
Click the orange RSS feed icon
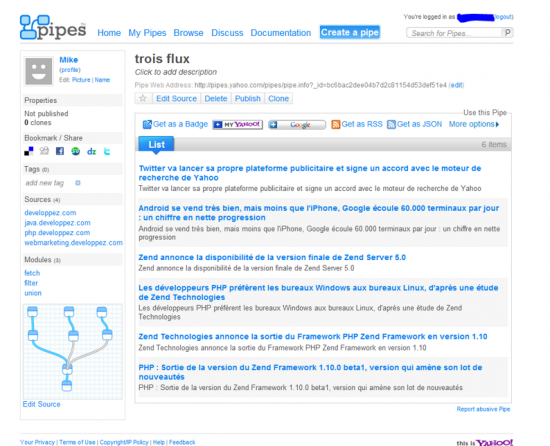tap(336, 124)
